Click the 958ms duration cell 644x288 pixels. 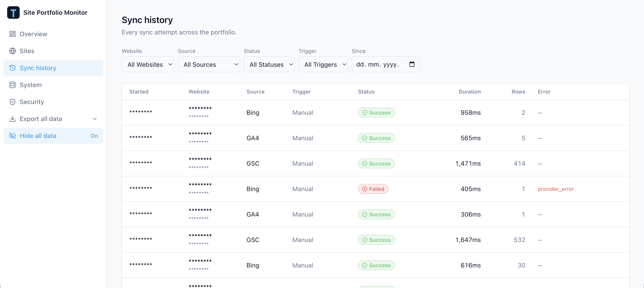[470, 113]
